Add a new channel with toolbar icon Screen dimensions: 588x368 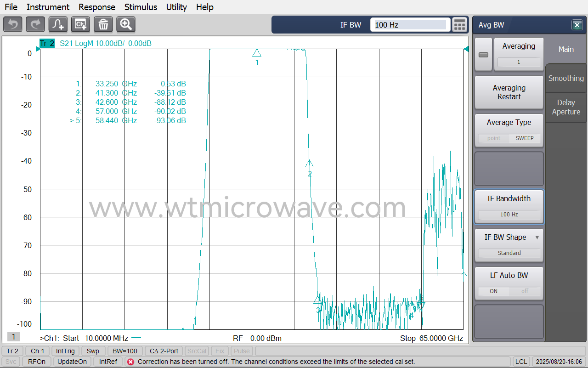tap(80, 24)
